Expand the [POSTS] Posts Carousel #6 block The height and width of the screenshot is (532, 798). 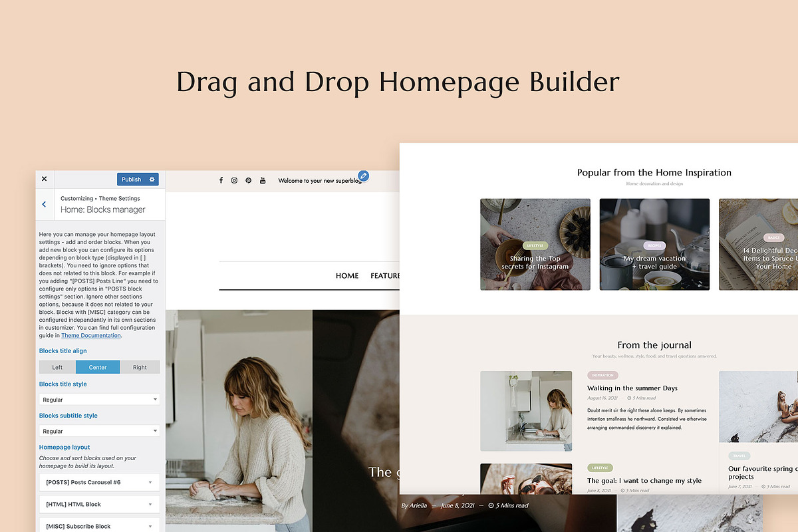(x=100, y=482)
